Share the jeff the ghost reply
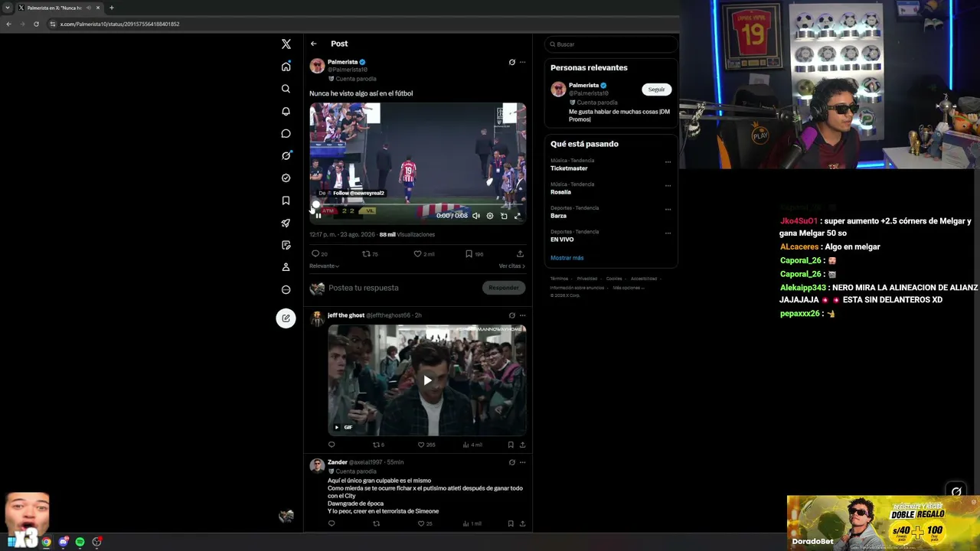This screenshot has height=551, width=980. point(523,445)
